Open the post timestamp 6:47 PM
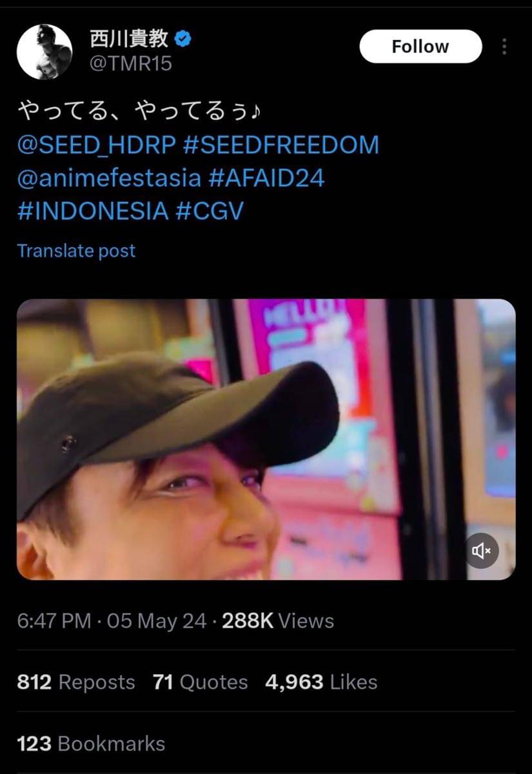The width and height of the screenshot is (532, 774). 54,621
